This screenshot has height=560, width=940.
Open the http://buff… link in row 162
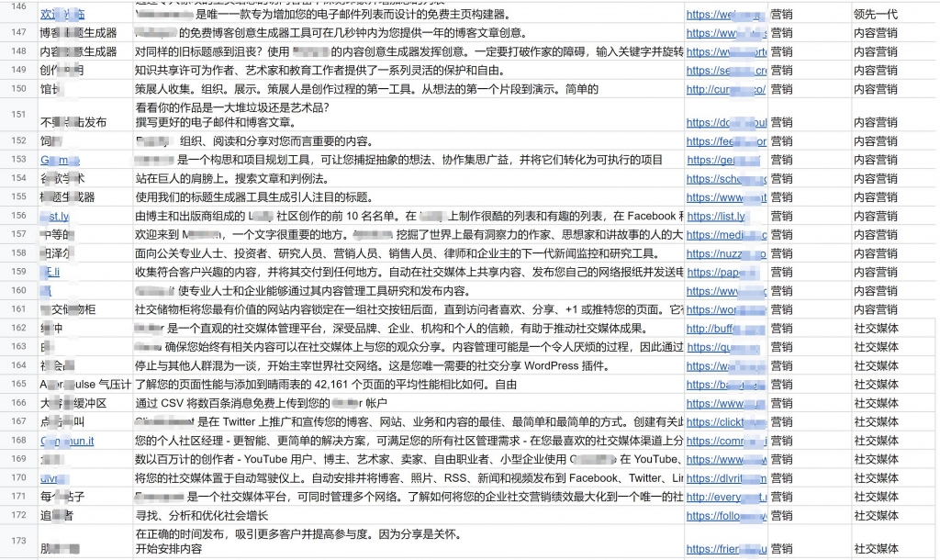point(726,329)
